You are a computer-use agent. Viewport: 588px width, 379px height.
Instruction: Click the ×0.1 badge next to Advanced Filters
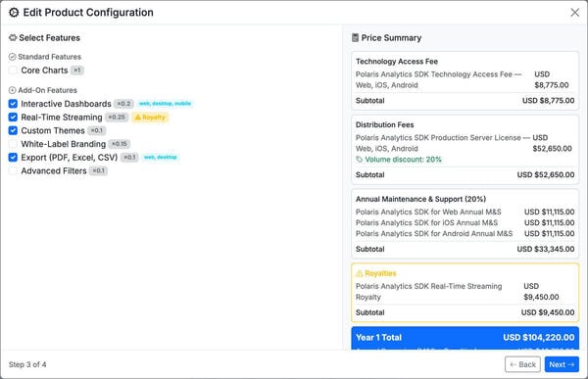coord(98,171)
